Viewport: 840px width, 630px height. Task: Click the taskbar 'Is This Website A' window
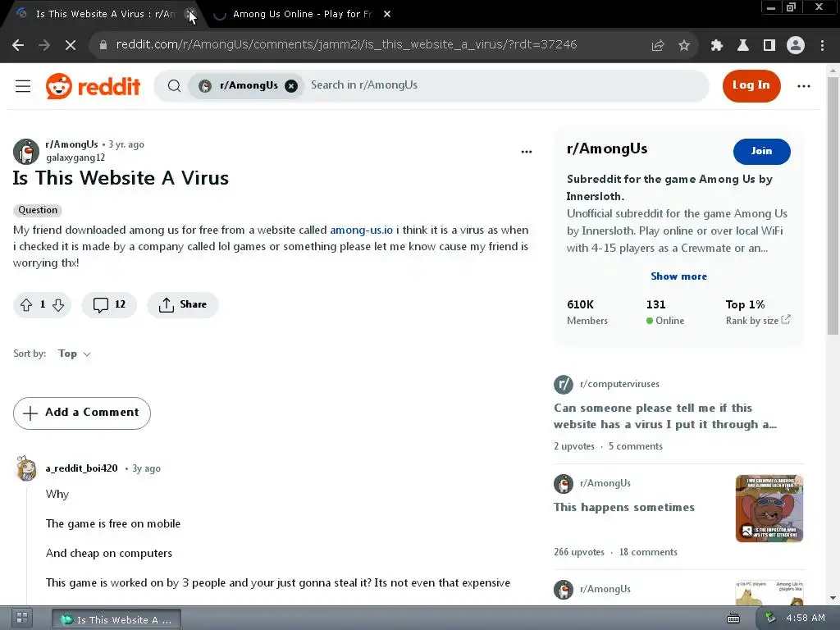(x=116, y=620)
